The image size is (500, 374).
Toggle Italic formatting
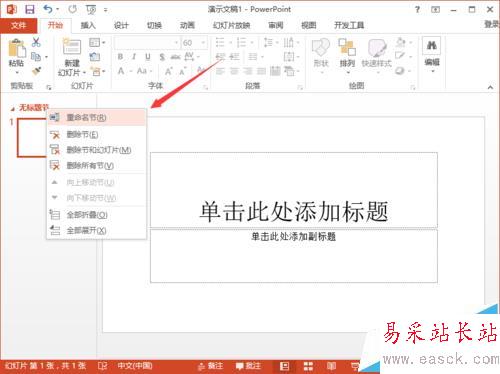tap(134, 57)
